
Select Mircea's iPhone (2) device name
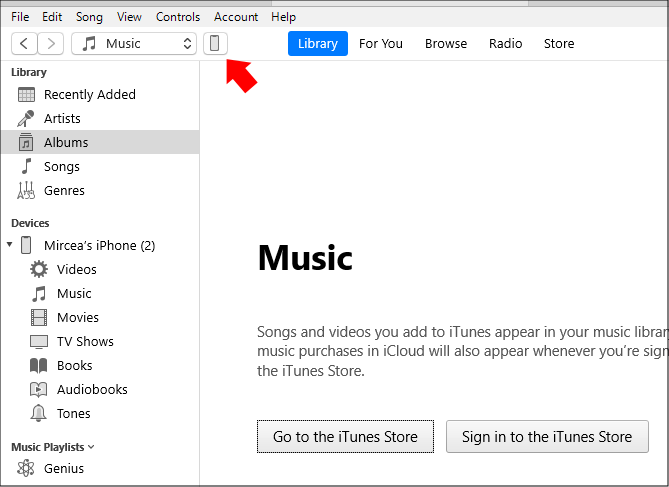pos(100,246)
